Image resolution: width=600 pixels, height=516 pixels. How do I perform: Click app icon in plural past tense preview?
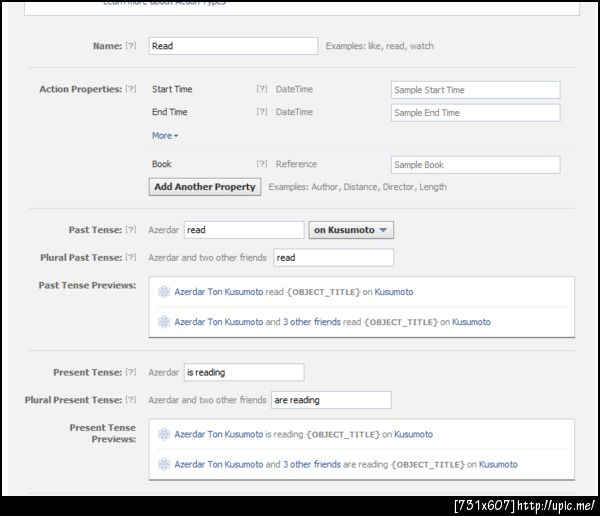(164, 322)
